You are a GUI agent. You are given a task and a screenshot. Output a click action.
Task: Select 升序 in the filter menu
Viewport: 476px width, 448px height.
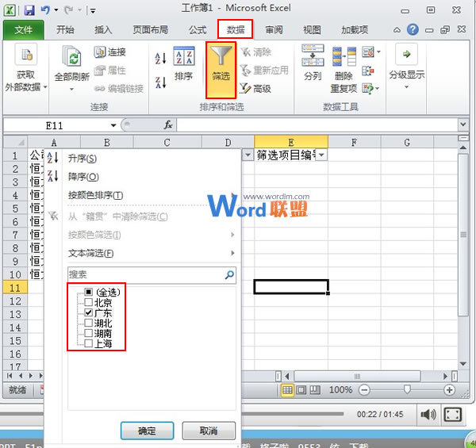click(83, 159)
